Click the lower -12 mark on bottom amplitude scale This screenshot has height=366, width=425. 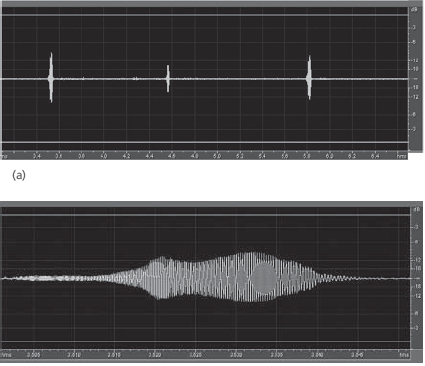tap(417, 296)
